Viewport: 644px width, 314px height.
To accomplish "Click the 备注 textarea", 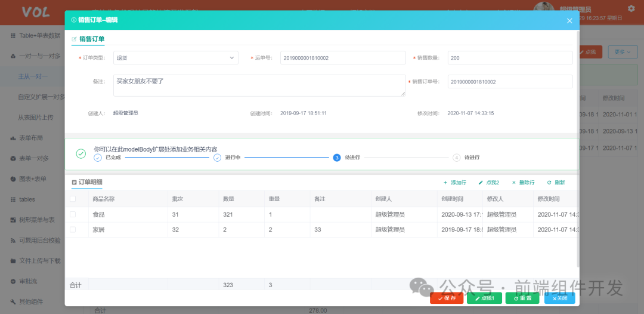I will click(x=259, y=85).
